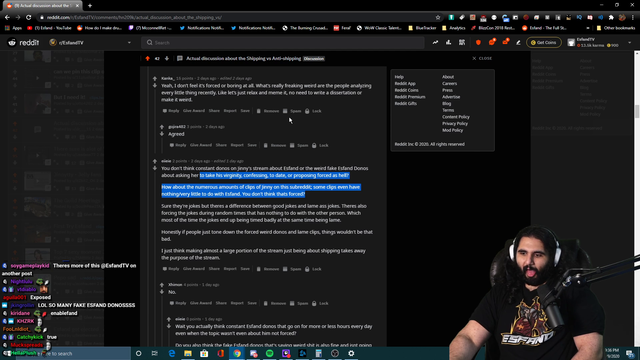
Task: Go back with the browser back arrow
Action: [x=7, y=18]
